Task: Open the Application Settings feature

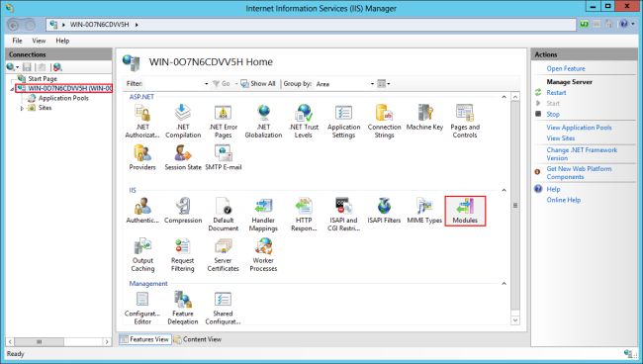Action: [x=343, y=122]
